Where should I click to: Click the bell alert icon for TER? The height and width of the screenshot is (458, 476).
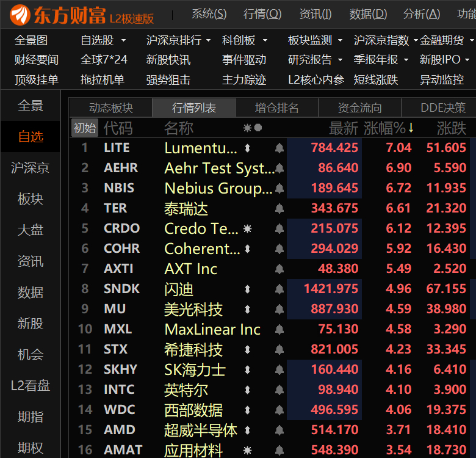(x=279, y=209)
